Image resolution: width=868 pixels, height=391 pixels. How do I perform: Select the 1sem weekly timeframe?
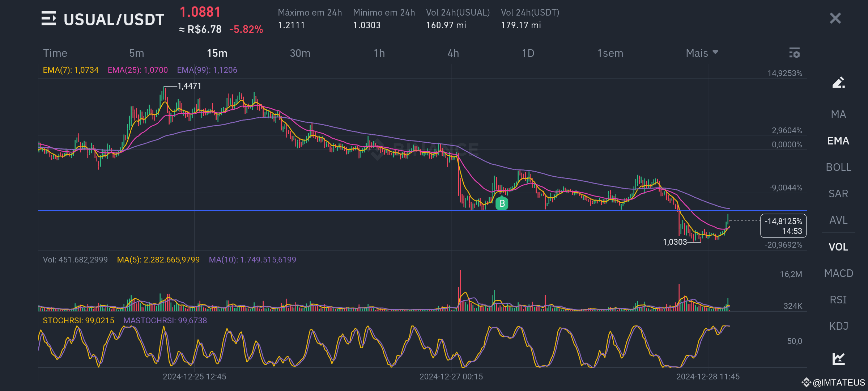pyautogui.click(x=610, y=53)
